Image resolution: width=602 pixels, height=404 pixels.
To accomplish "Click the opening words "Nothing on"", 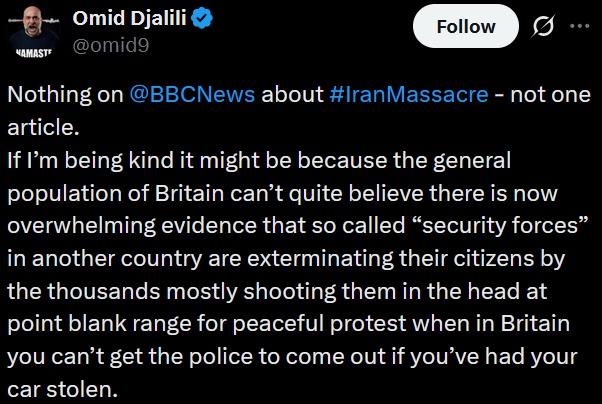I will (x=65, y=95).
